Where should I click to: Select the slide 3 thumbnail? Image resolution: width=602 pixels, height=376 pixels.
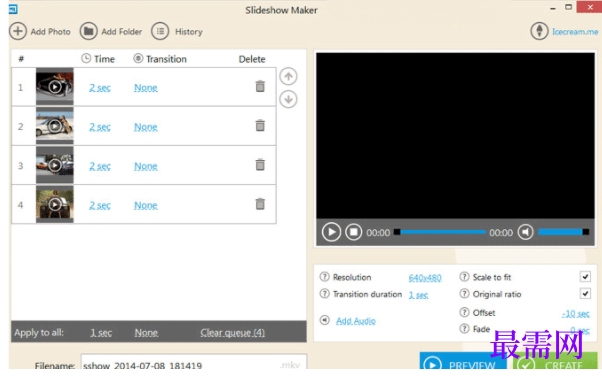(x=55, y=165)
